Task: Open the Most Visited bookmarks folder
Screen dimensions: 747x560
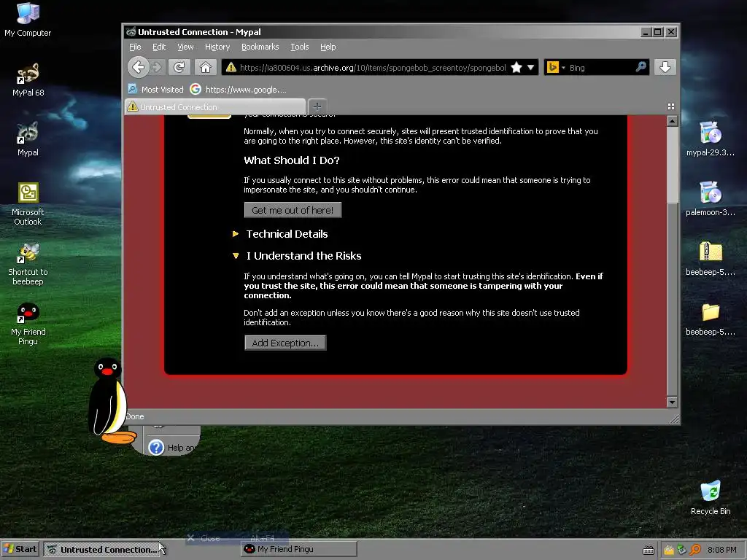Action: pos(156,90)
